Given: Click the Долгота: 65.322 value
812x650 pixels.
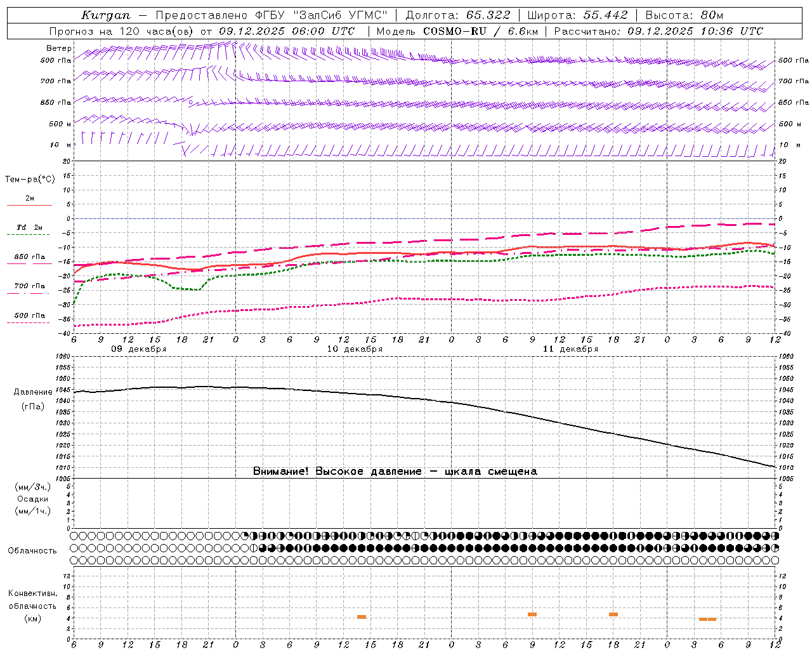Looking at the screenshot, I should 458,15.
